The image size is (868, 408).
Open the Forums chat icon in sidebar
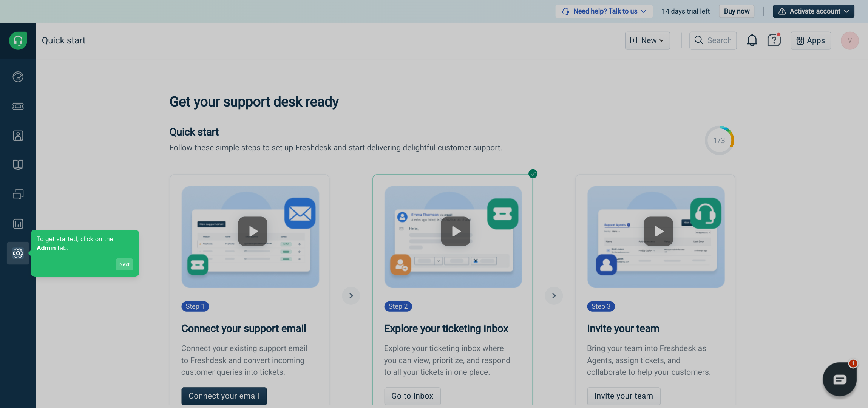coord(18,194)
